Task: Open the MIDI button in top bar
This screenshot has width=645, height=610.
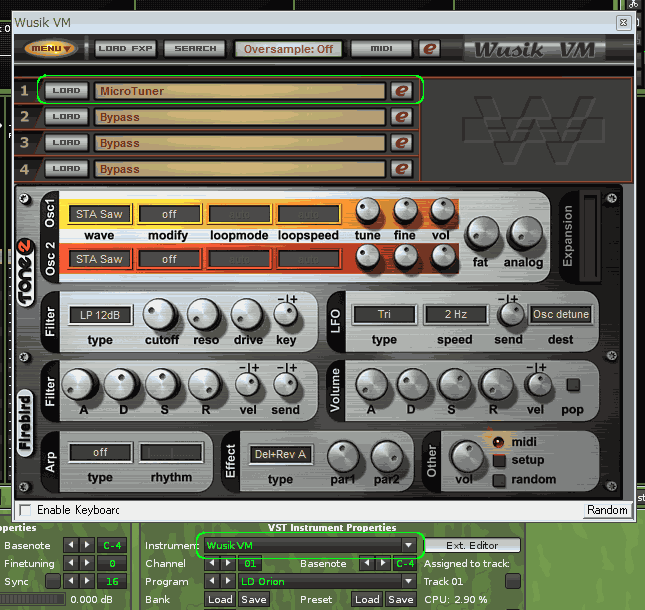Action: click(x=381, y=49)
